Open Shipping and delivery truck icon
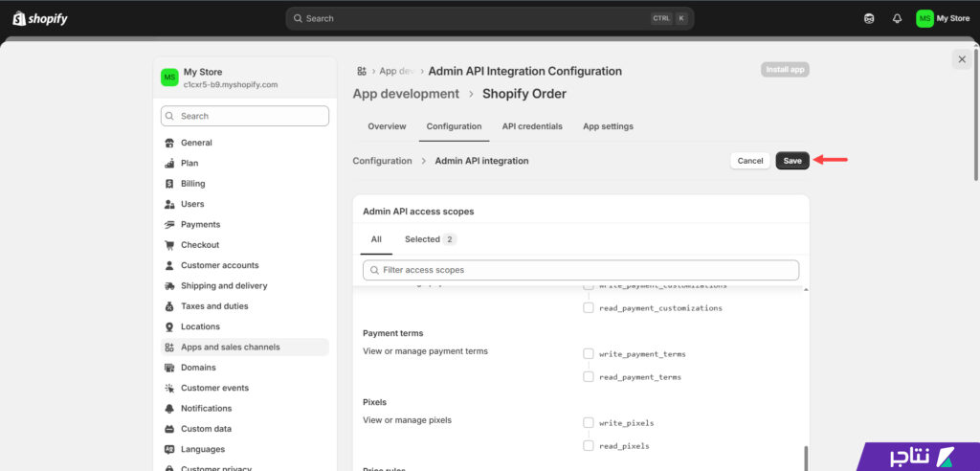Screen dimensions: 980x471 point(169,286)
